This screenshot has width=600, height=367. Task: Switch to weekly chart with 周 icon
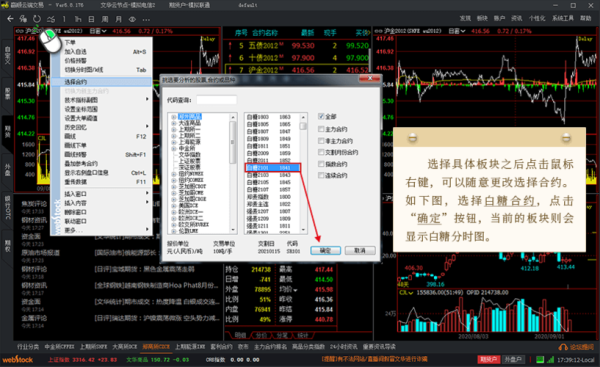[x=105, y=19]
